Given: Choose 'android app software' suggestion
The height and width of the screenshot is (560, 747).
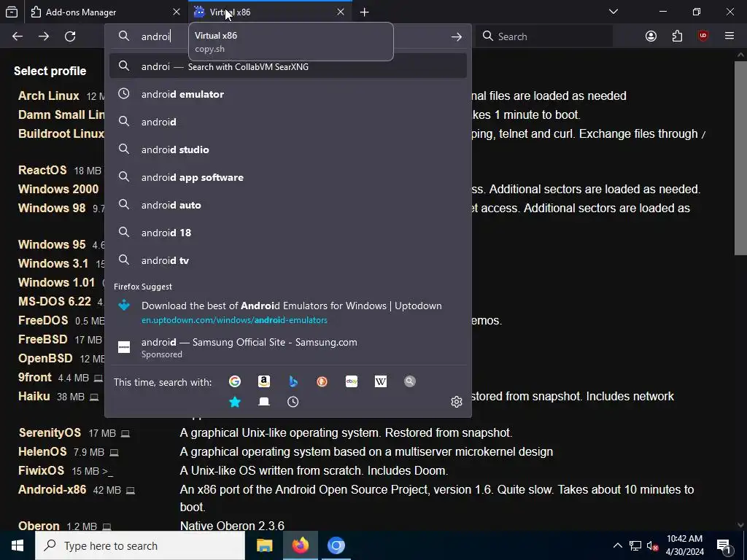Looking at the screenshot, I should click(x=288, y=177).
